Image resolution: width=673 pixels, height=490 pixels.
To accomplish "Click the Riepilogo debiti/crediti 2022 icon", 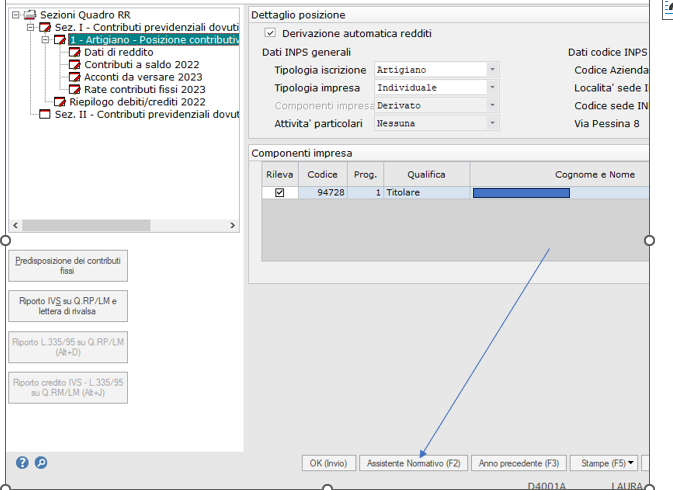I will 60,102.
